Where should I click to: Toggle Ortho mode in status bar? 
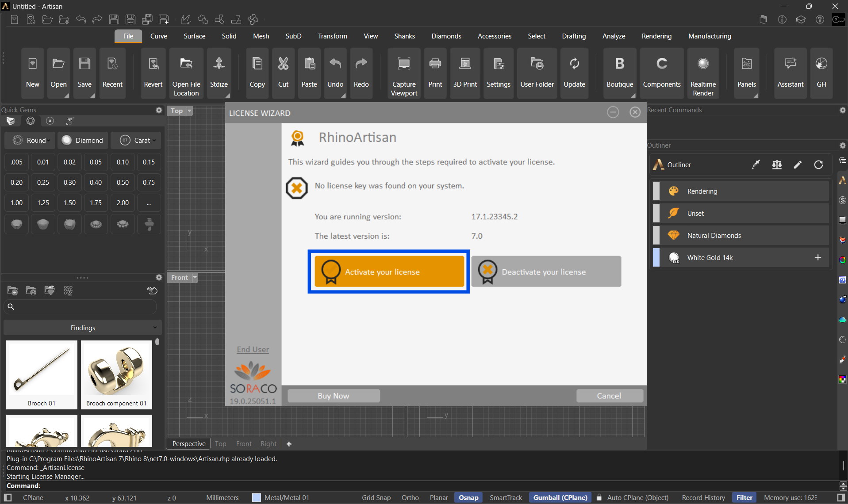point(410,497)
